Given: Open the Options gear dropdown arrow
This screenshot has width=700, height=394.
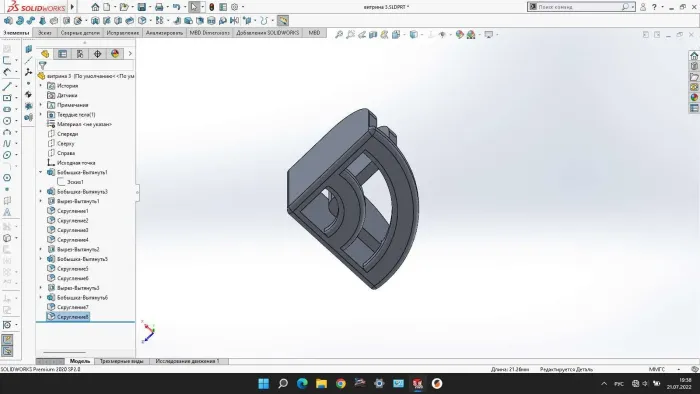Looking at the screenshot, I should pos(243,7).
